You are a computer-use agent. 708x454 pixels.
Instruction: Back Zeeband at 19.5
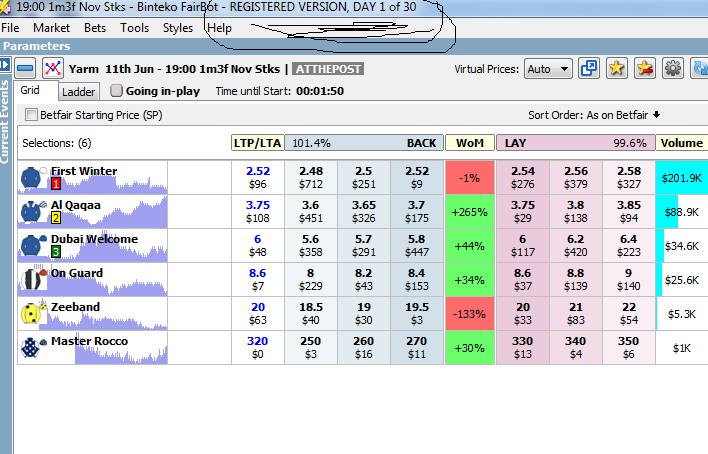[x=417, y=314]
